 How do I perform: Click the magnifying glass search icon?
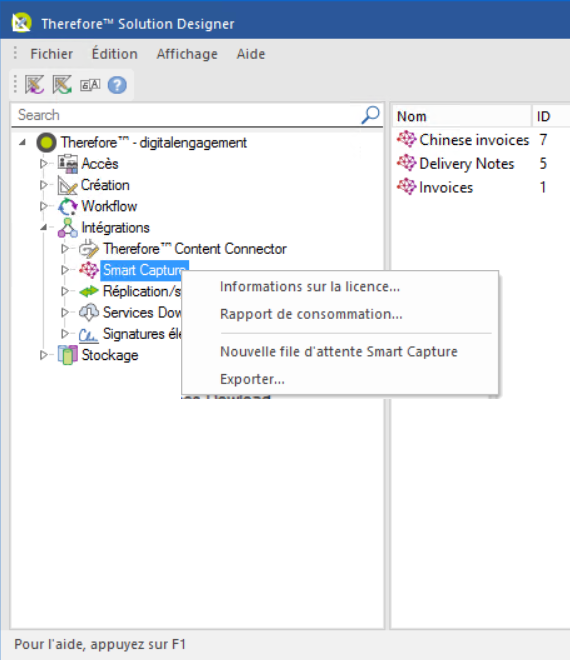tap(370, 115)
